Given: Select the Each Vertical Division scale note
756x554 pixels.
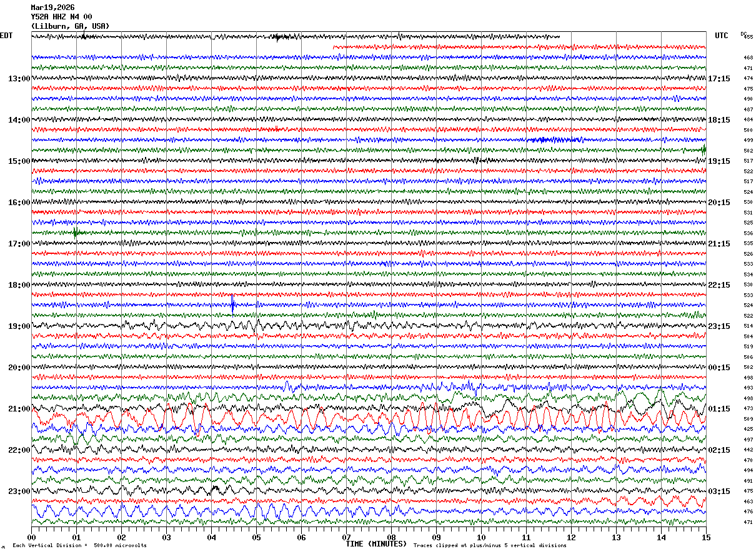Looking at the screenshot, I should (80, 546).
